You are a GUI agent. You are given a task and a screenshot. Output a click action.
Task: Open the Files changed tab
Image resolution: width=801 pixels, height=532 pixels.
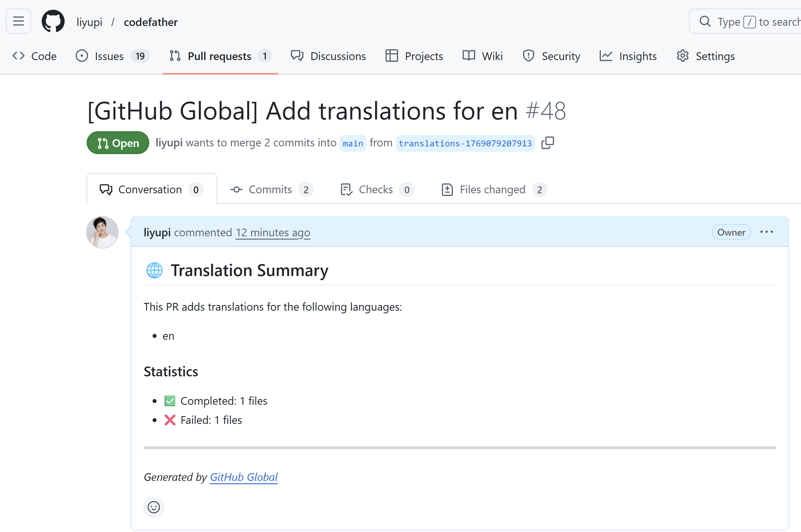pos(492,189)
